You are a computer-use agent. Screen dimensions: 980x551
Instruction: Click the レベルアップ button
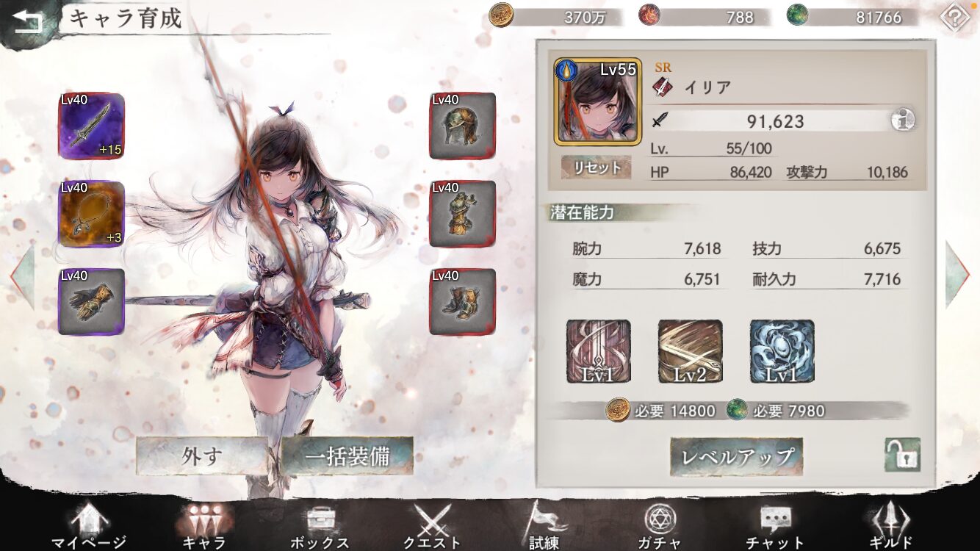(736, 457)
